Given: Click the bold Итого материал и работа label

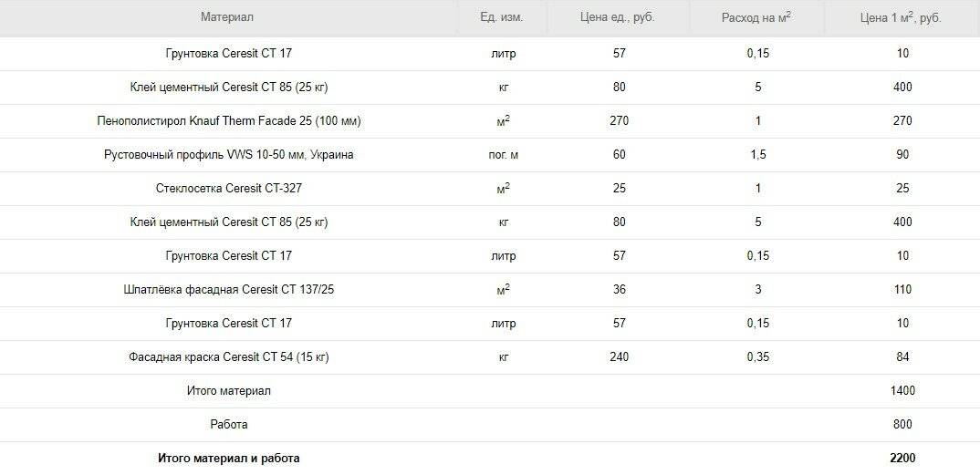Looking at the screenshot, I should [228, 459].
